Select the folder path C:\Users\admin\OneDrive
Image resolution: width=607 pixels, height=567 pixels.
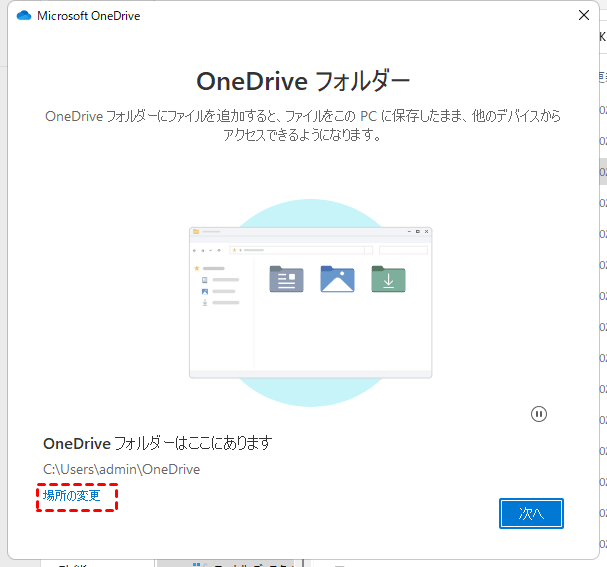(122, 469)
